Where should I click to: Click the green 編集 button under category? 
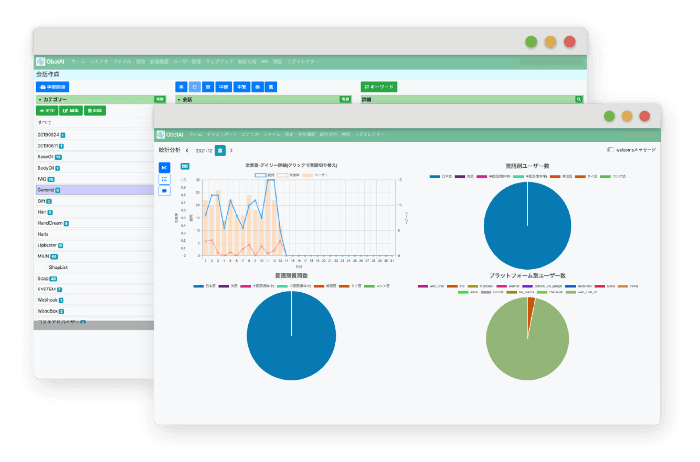pos(71,110)
